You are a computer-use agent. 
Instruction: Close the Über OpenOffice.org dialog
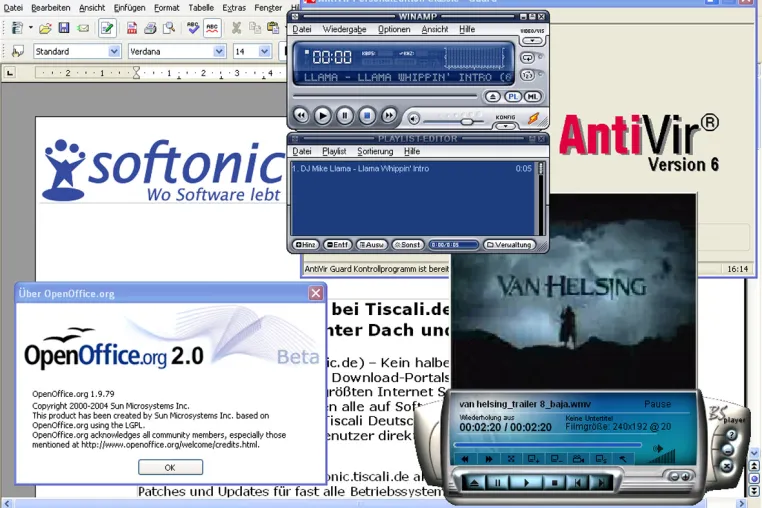point(316,293)
